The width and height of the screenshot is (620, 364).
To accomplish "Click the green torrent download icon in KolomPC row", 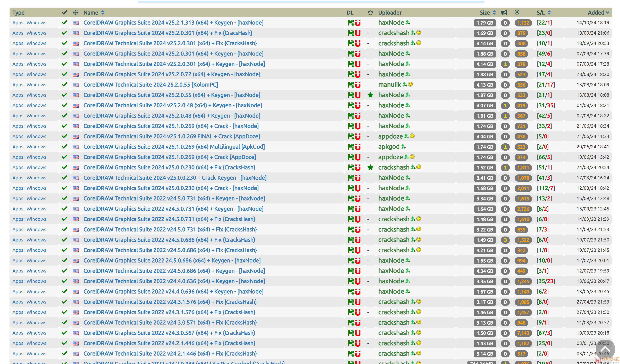I will point(351,85).
